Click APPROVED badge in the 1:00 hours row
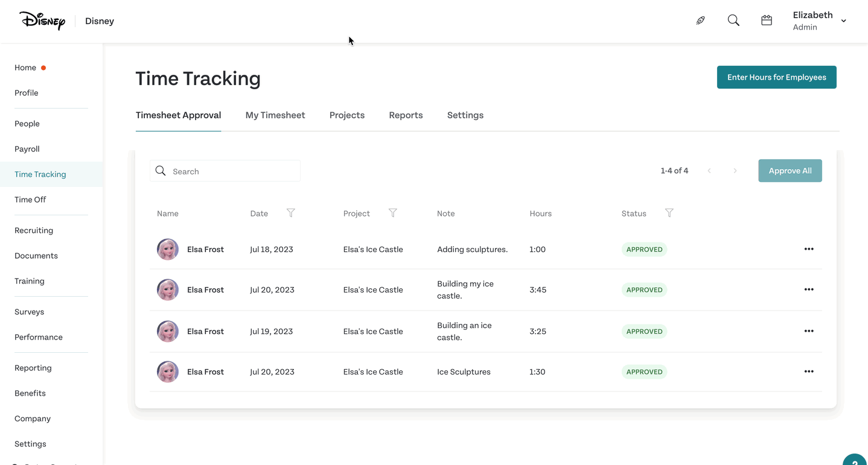The height and width of the screenshot is (465, 868). pos(644,249)
